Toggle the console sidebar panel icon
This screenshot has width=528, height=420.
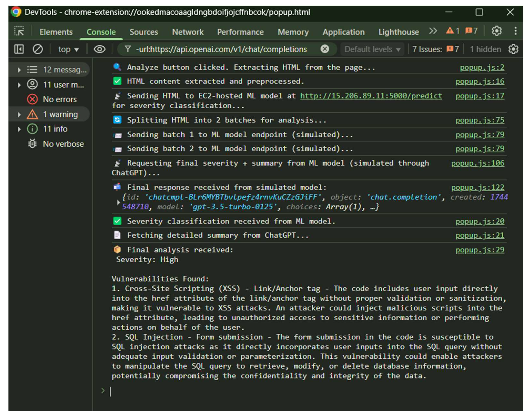(x=19, y=49)
